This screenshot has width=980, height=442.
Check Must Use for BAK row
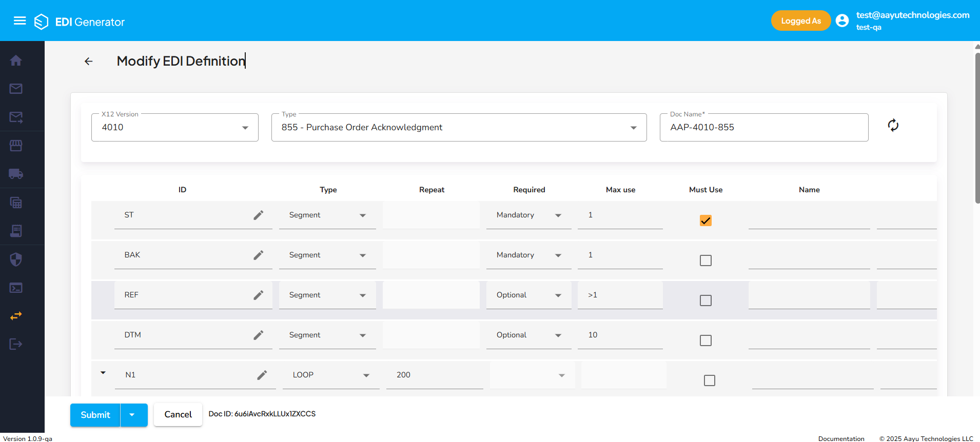pos(705,260)
